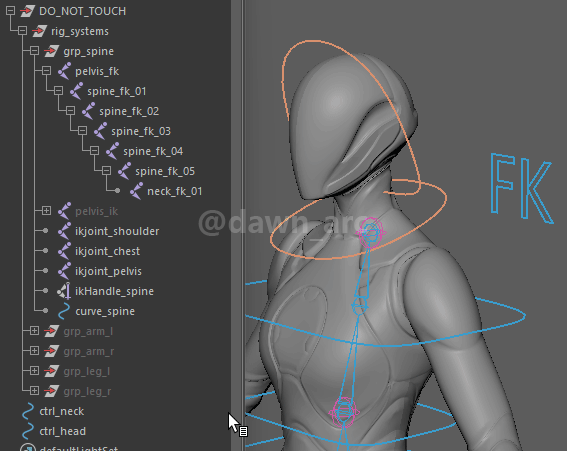This screenshot has width=567, height=451.
Task: Collapse the DO_NOT_TOUCH group
Action: click(10, 11)
